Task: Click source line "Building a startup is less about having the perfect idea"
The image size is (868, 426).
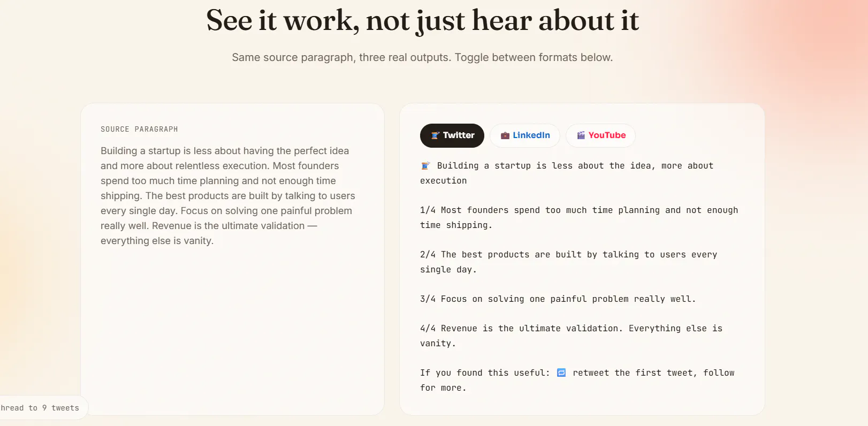Action: coord(225,151)
